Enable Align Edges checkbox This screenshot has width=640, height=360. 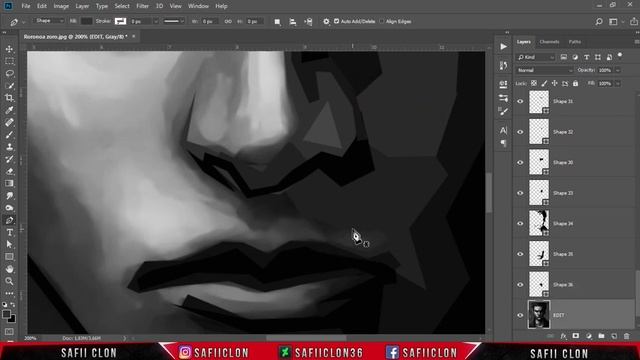382,21
